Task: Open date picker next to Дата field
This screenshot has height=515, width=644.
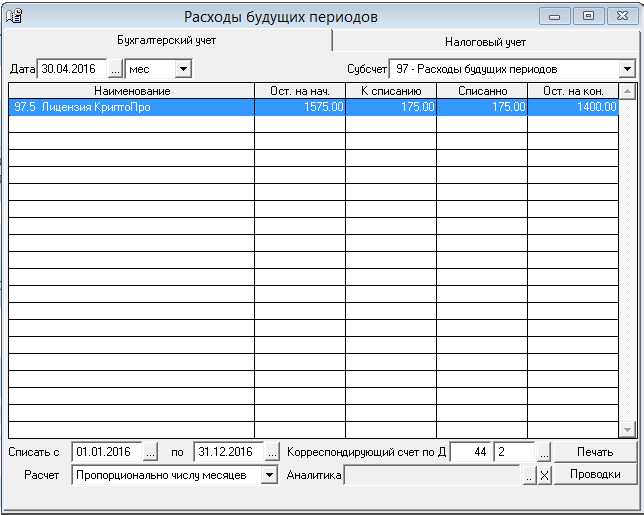Action: (115, 69)
